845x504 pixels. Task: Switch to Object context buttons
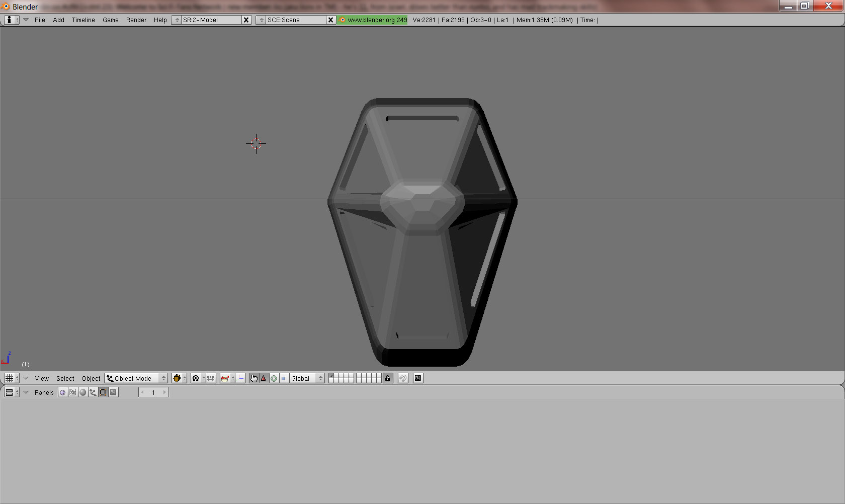tap(93, 392)
